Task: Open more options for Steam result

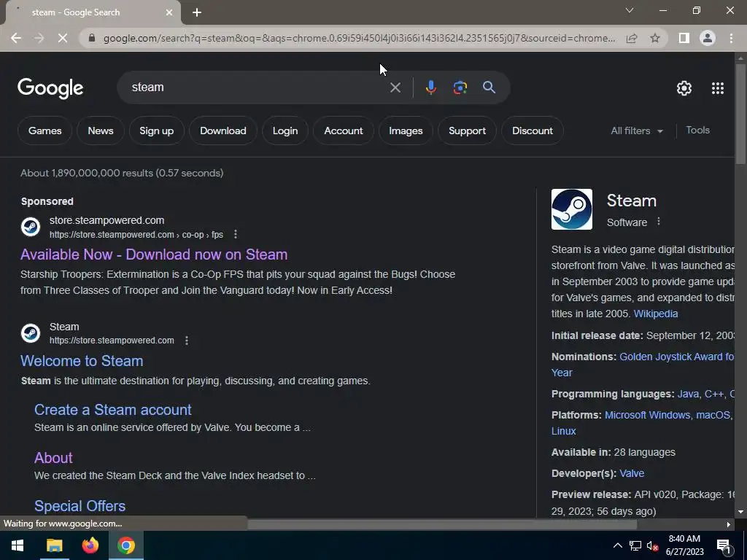Action: [187, 341]
